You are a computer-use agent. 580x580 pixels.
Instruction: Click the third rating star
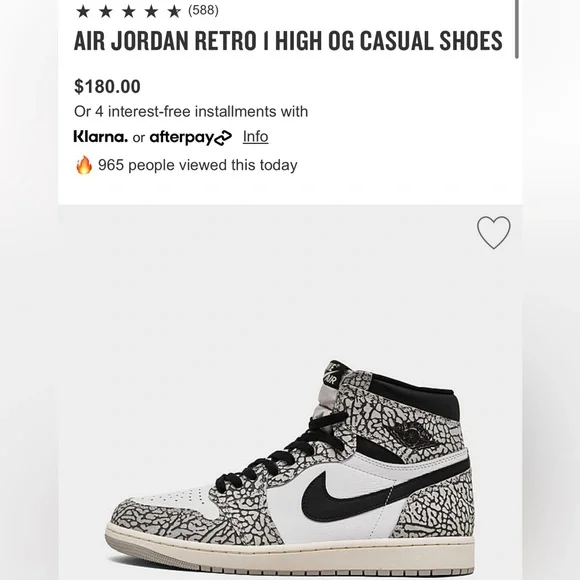coord(129,11)
